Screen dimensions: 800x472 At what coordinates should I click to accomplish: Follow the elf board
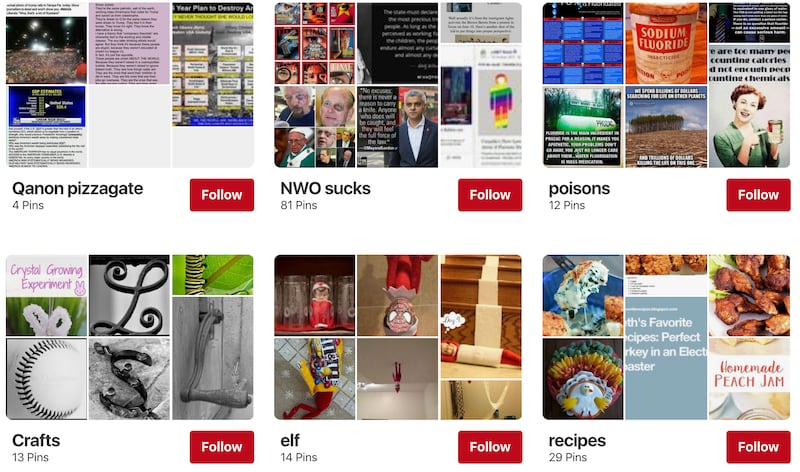coord(490,447)
